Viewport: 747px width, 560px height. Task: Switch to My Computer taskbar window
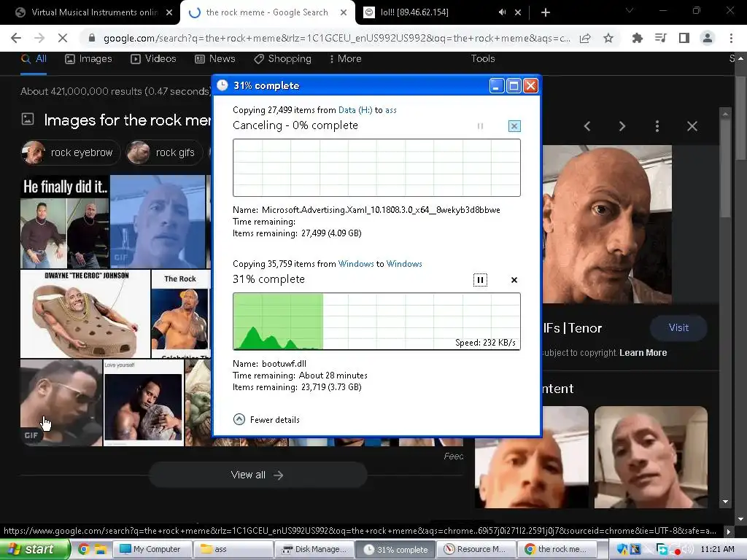tap(152, 550)
